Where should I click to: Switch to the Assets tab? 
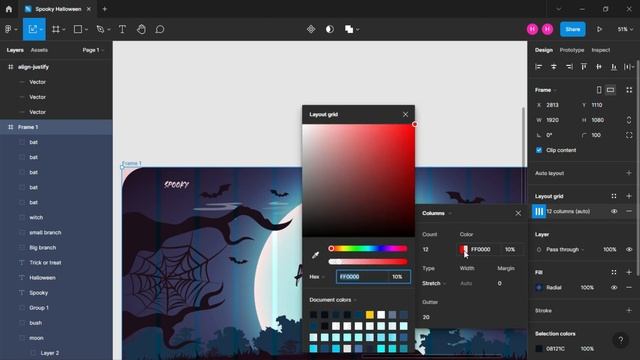[x=39, y=50]
